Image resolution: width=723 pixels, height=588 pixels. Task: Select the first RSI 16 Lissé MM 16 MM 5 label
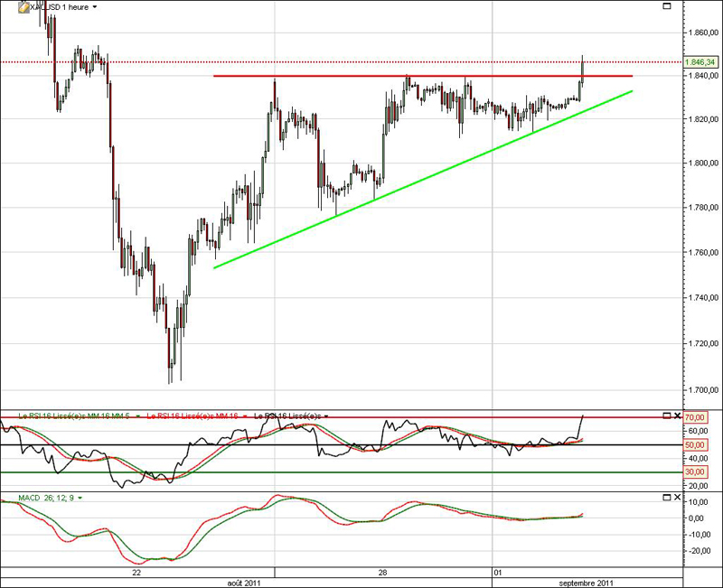click(68, 415)
